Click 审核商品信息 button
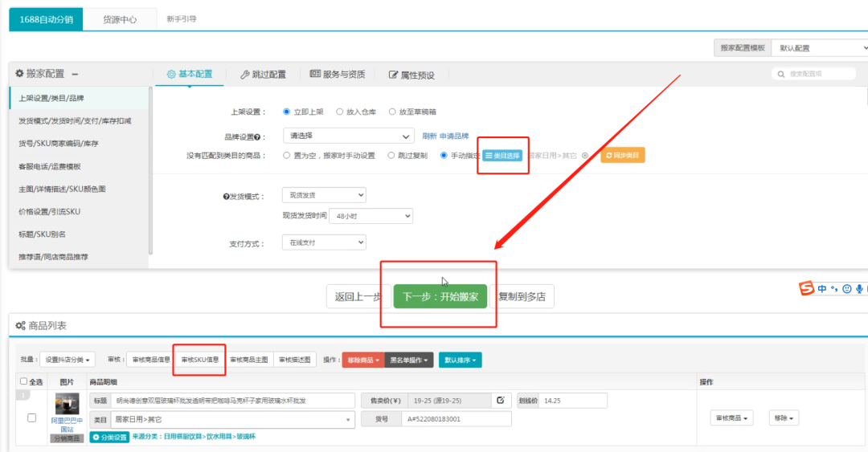 pos(151,360)
